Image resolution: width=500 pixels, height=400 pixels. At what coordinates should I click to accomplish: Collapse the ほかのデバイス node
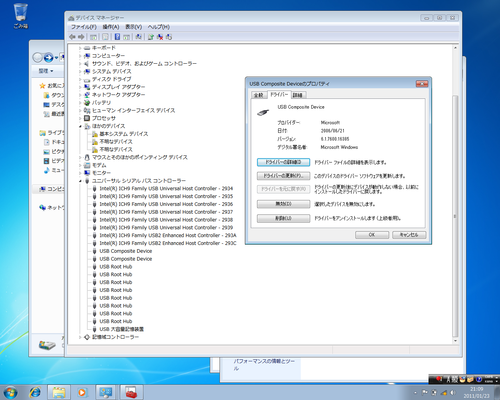point(80,126)
